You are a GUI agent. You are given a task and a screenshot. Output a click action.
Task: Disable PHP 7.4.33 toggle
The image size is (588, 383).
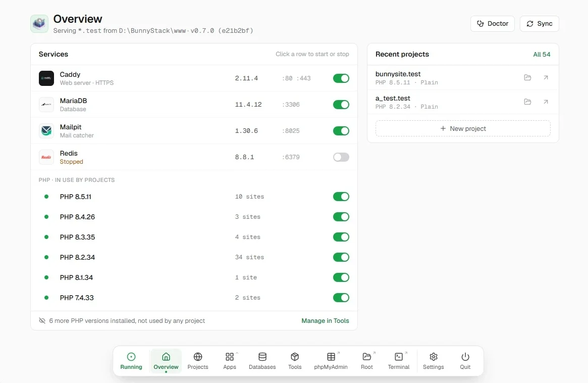coord(341,298)
